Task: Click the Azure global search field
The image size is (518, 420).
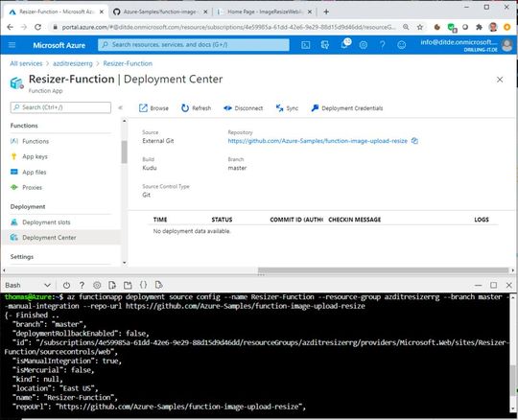Action: point(194,44)
